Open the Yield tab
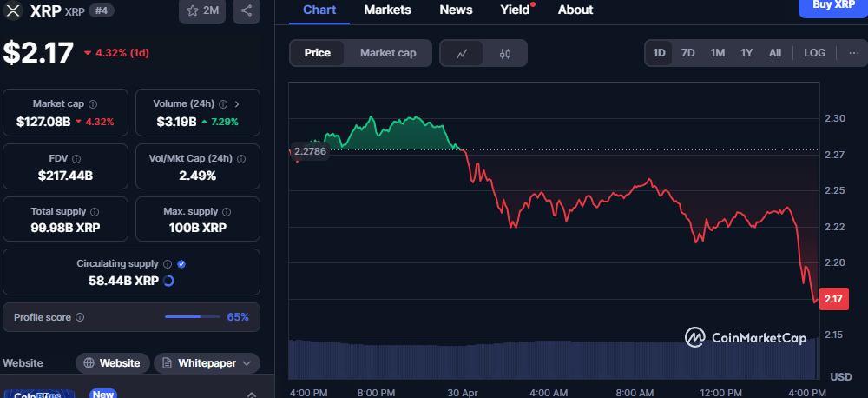This screenshot has height=398, width=868. 516,10
